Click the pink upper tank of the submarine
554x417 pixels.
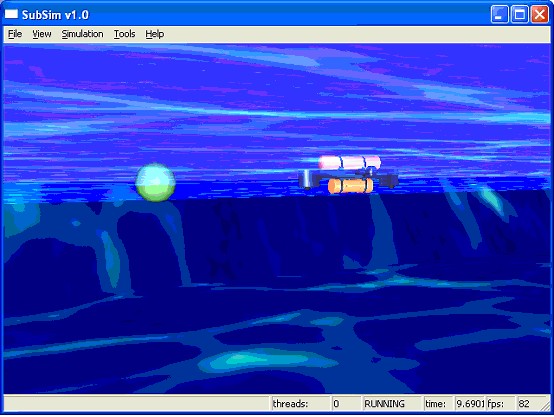pyautogui.click(x=350, y=163)
